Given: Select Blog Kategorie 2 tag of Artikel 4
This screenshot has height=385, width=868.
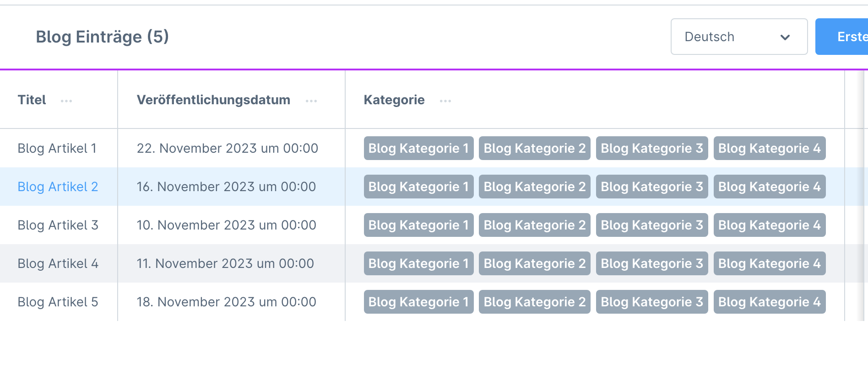Looking at the screenshot, I should click(x=534, y=263).
